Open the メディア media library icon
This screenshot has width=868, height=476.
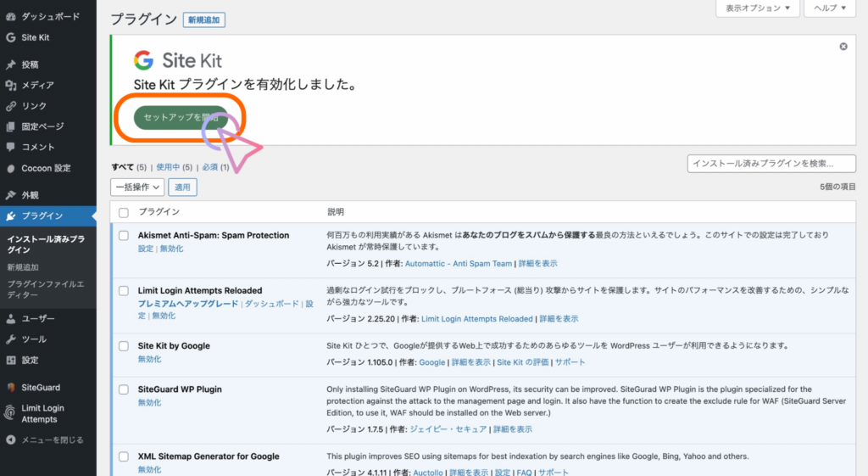10,85
